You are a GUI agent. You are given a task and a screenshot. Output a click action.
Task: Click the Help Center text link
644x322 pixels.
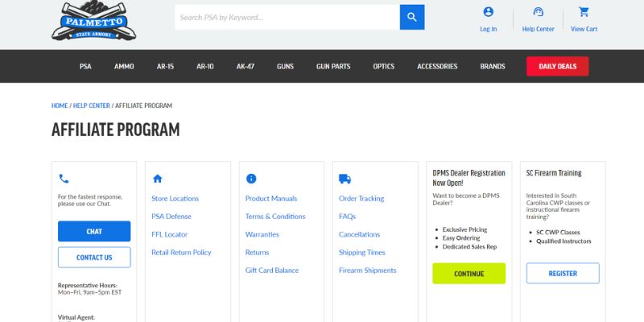(538, 29)
